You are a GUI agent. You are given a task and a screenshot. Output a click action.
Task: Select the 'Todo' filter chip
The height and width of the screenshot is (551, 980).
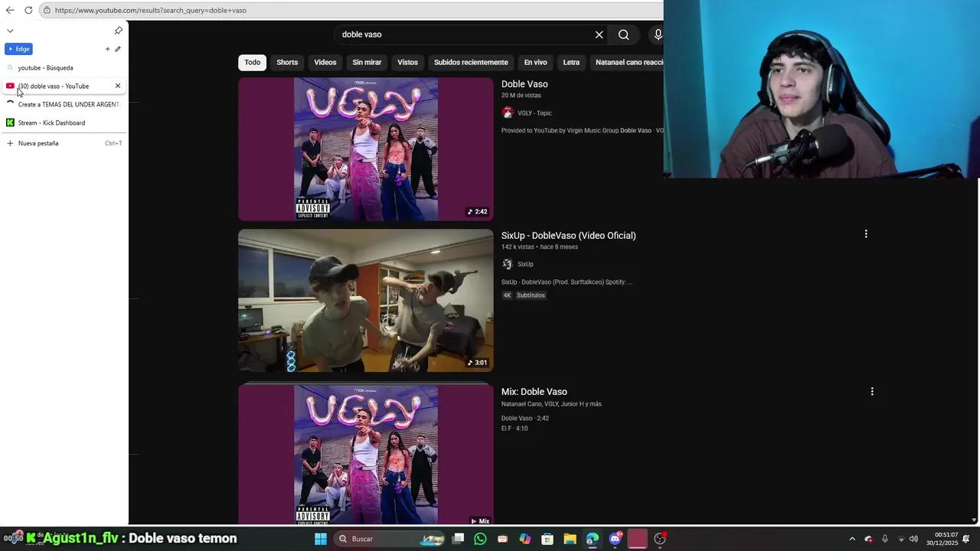tap(253, 62)
